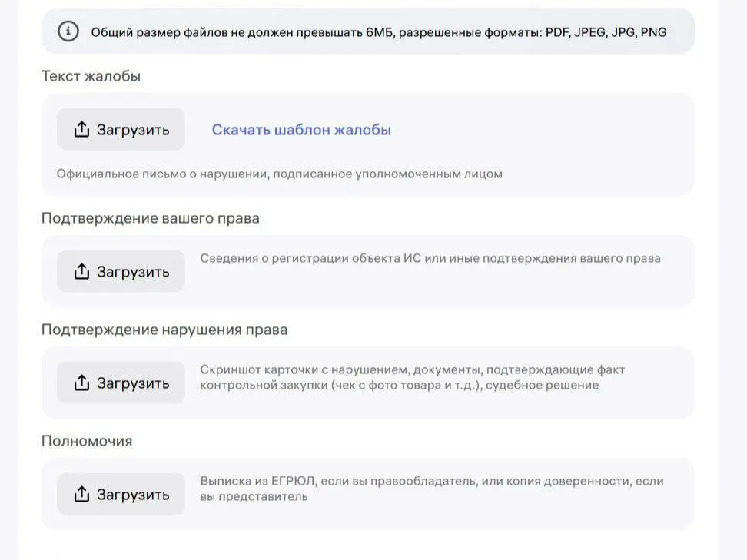
Task: Click the Полномочия section heading
Action: (87, 441)
